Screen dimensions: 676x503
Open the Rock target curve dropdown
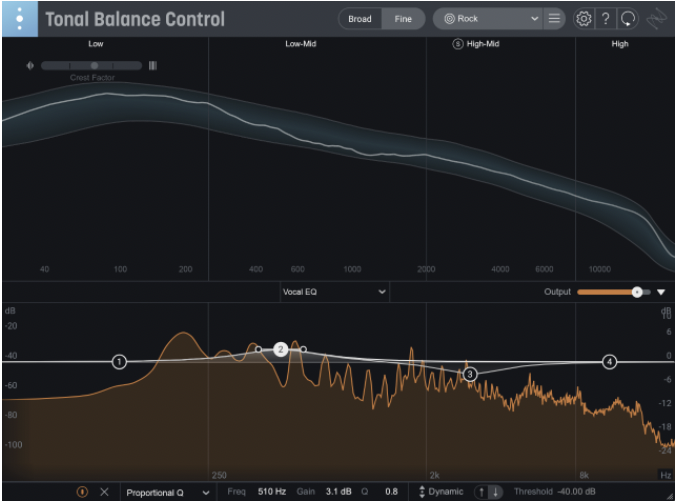point(488,19)
